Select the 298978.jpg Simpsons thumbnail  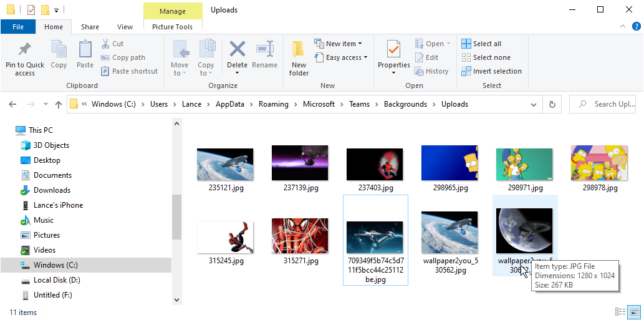(599, 163)
